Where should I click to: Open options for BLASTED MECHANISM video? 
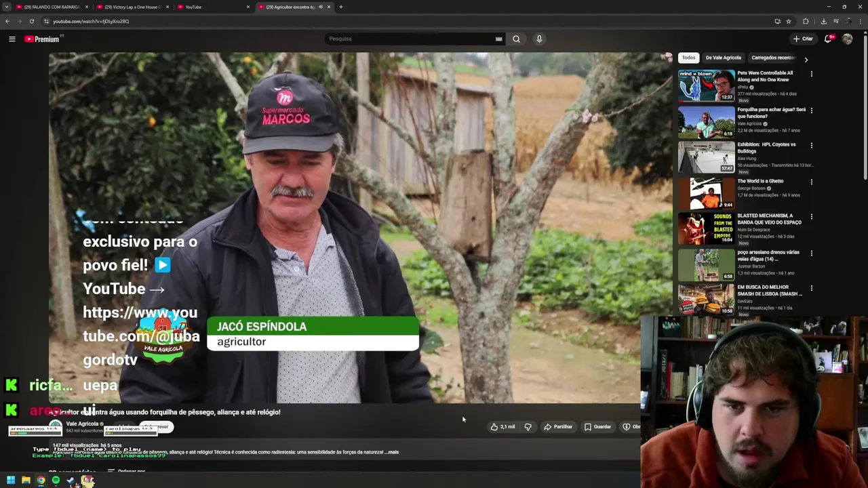click(811, 217)
